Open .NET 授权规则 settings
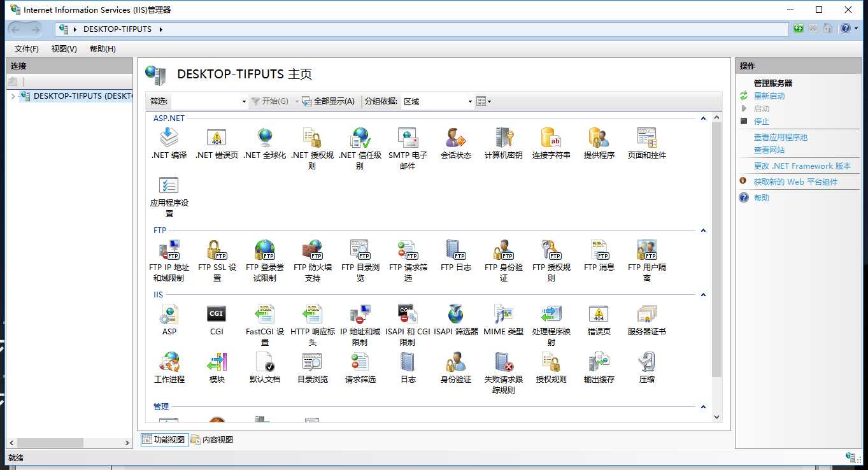This screenshot has height=470, width=868. pos(312,138)
